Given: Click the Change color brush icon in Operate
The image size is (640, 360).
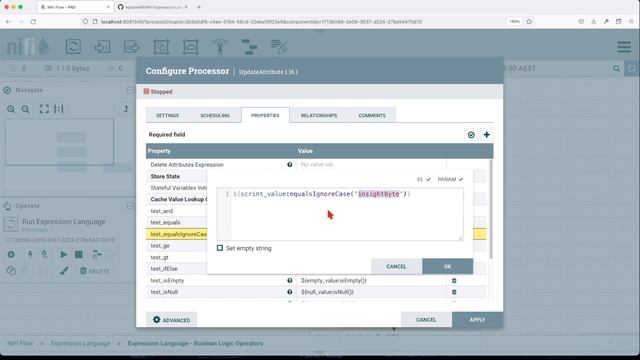Looking at the screenshot, I should [x=64, y=271].
